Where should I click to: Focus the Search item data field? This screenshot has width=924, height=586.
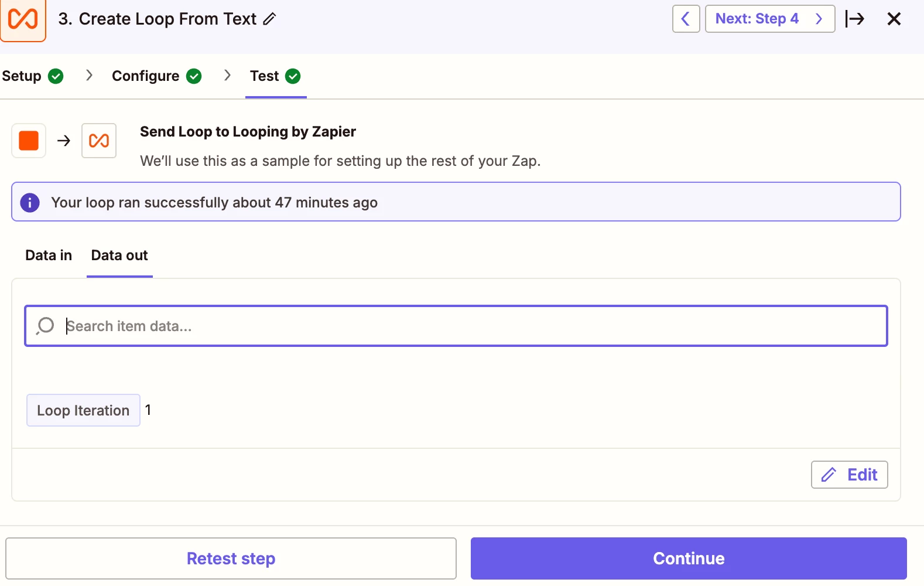click(456, 326)
